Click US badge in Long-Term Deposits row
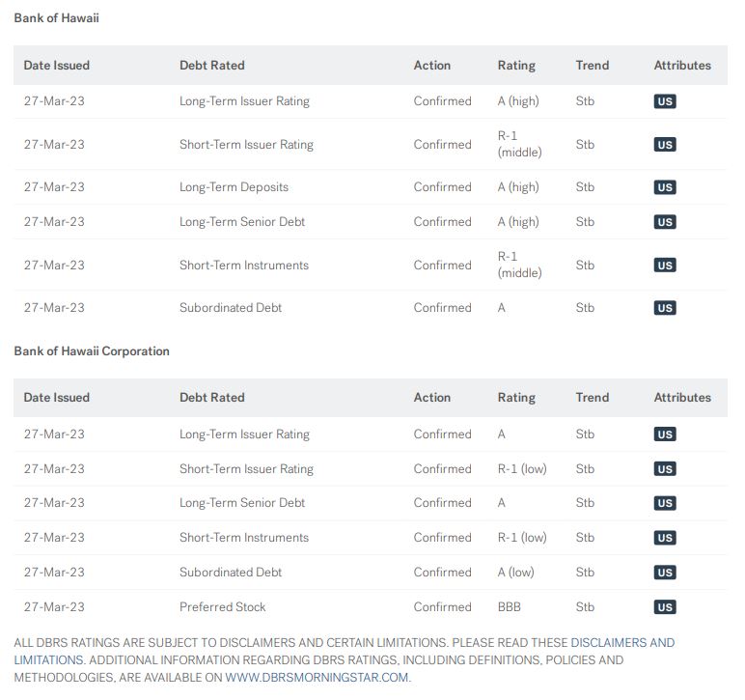745x700 pixels. coord(665,187)
